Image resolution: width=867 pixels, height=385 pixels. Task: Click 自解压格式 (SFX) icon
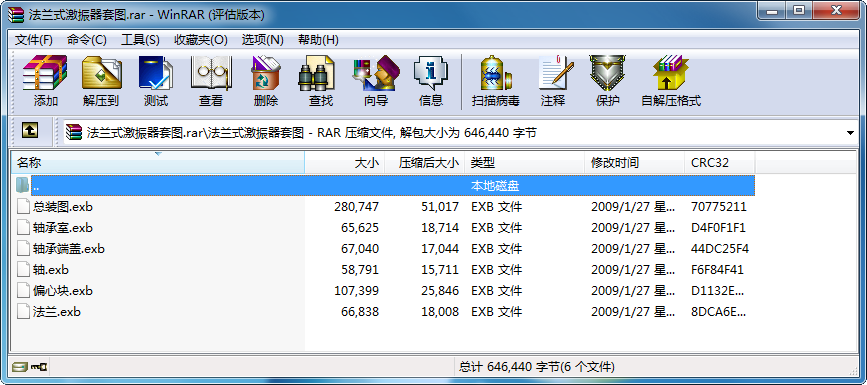pos(671,81)
